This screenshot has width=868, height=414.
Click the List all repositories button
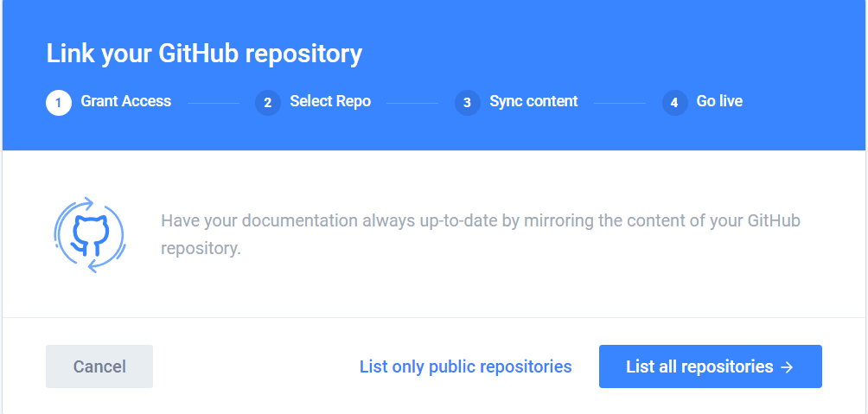709,366
